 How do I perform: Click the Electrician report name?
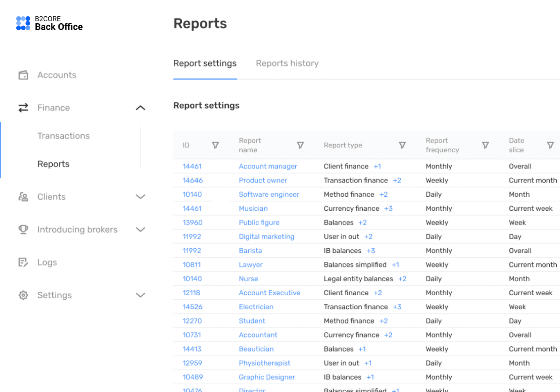[256, 307]
